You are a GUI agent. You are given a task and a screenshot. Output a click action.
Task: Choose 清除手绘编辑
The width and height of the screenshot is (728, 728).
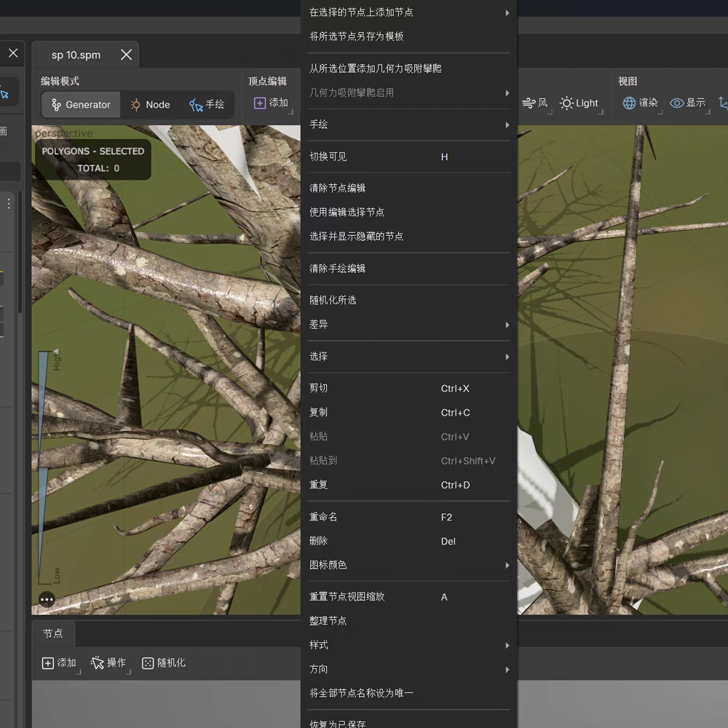pyautogui.click(x=409, y=269)
